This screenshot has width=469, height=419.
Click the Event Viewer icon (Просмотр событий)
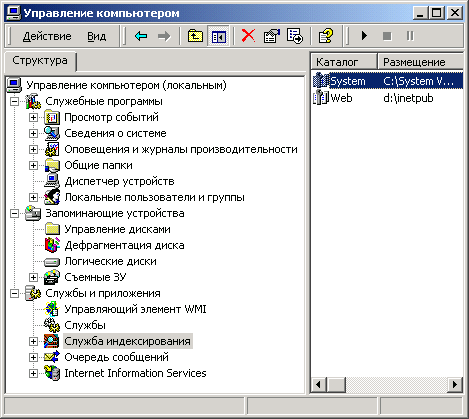52,117
